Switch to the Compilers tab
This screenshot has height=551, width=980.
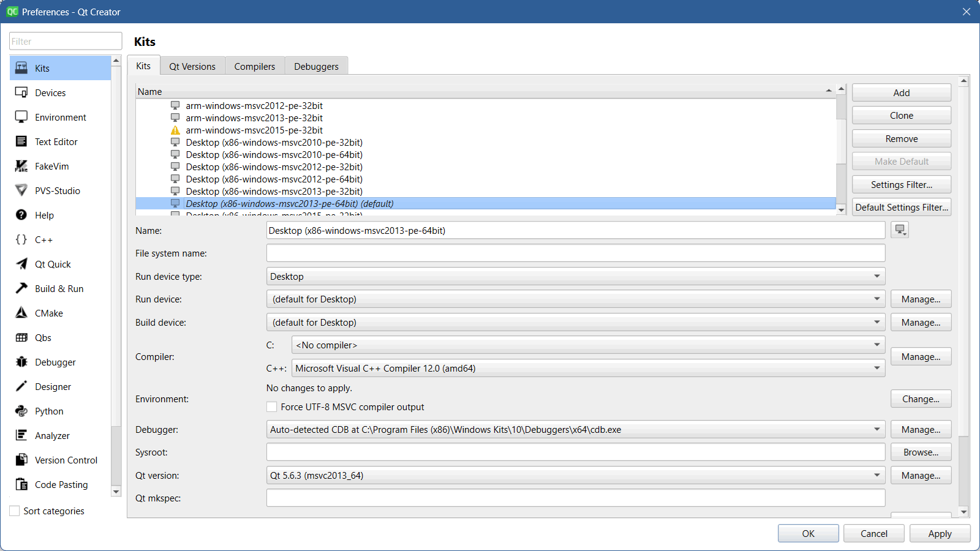[254, 66]
